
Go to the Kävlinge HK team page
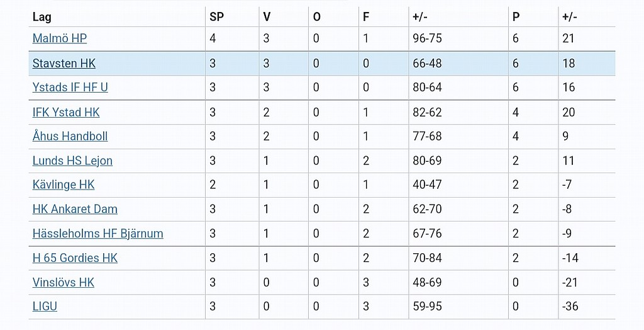pos(64,185)
